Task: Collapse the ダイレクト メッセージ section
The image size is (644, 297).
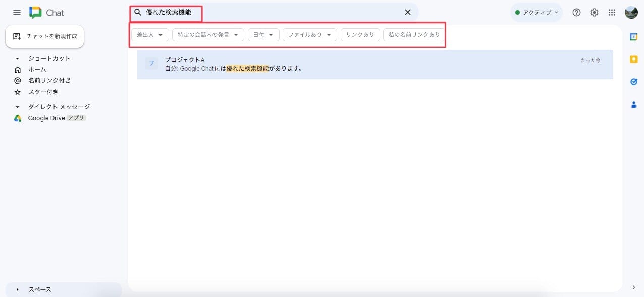Action: pyautogui.click(x=17, y=107)
